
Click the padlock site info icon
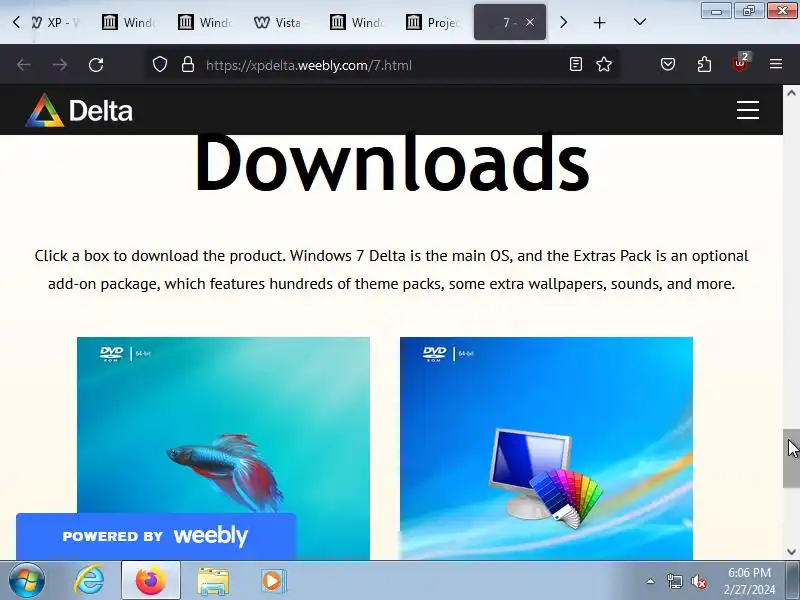coord(188,64)
